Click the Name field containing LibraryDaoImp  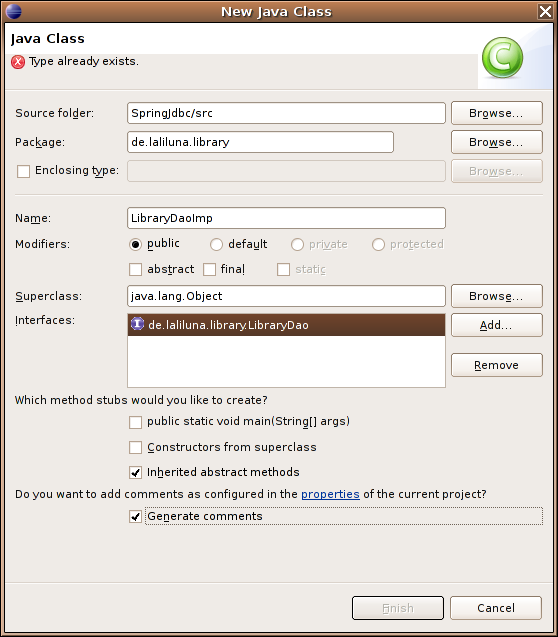tap(286, 218)
